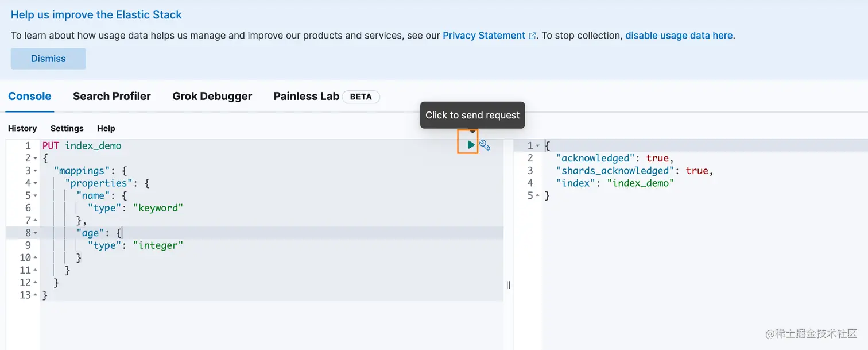This screenshot has width=868, height=350.
Task: Switch to the Search Profiler tab
Action: (111, 97)
